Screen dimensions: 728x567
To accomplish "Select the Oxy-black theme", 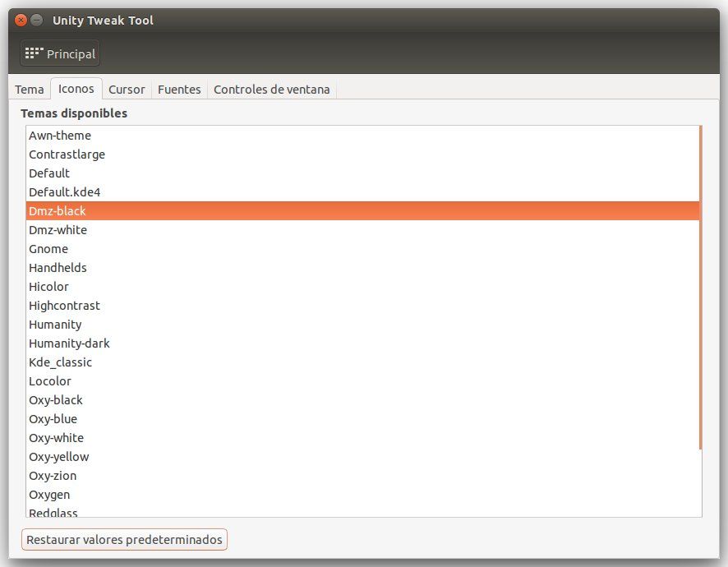I will pyautogui.click(x=362, y=400).
